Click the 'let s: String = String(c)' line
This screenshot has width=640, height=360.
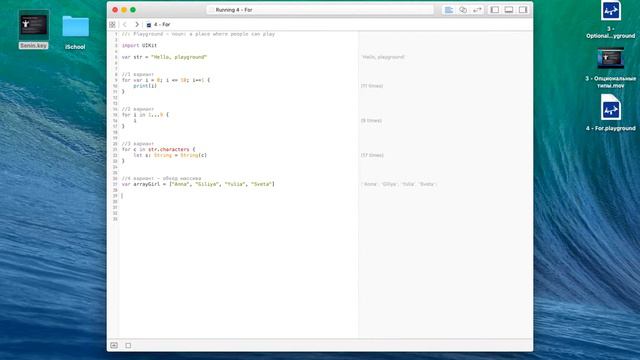point(170,155)
